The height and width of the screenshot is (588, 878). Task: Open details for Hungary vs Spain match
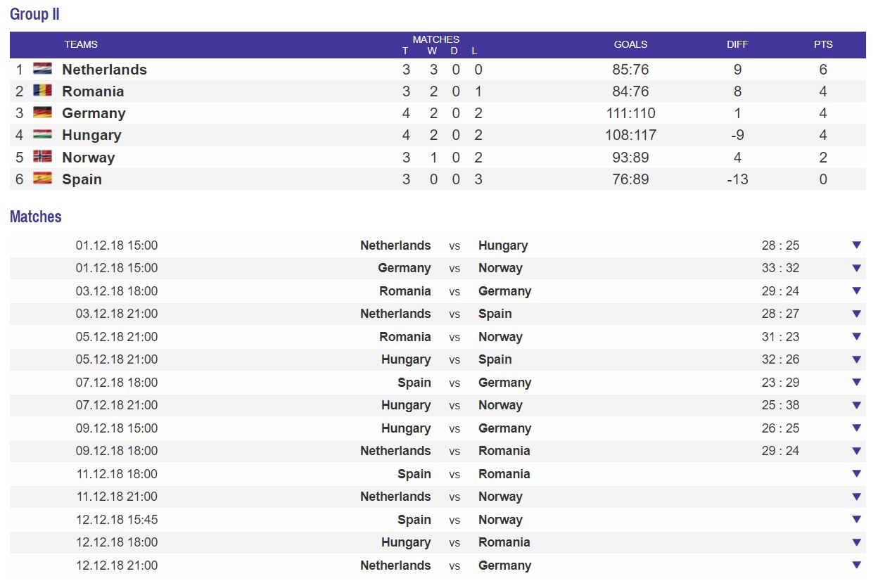pos(856,359)
